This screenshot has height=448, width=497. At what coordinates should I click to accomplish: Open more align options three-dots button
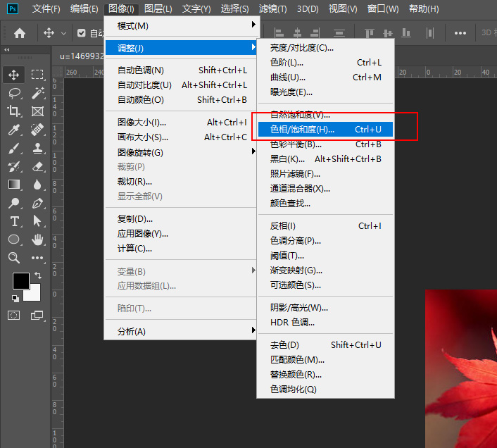460,33
